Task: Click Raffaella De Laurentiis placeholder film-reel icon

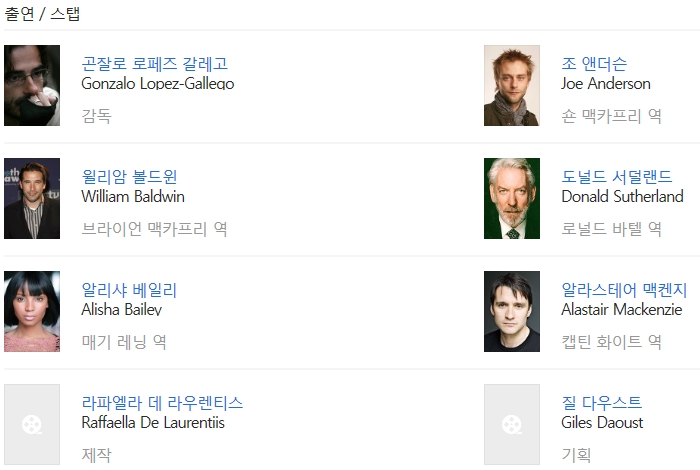Action: [x=32, y=424]
